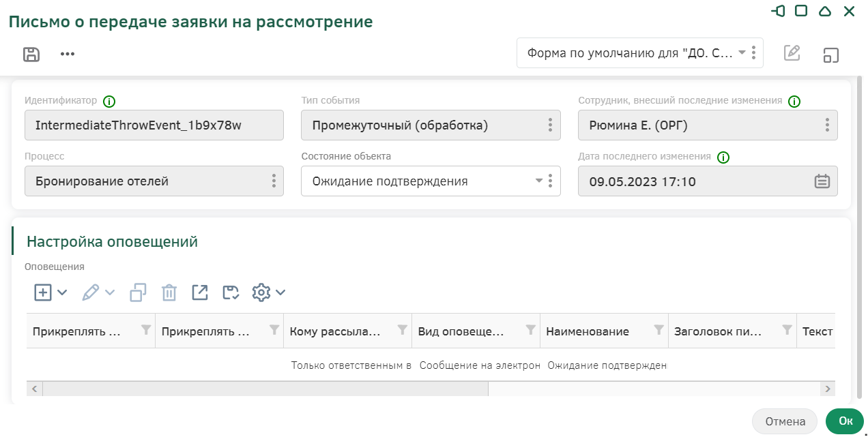Filter the first Прикреплять column
Viewport: 868px width, 437px height.
click(x=145, y=330)
